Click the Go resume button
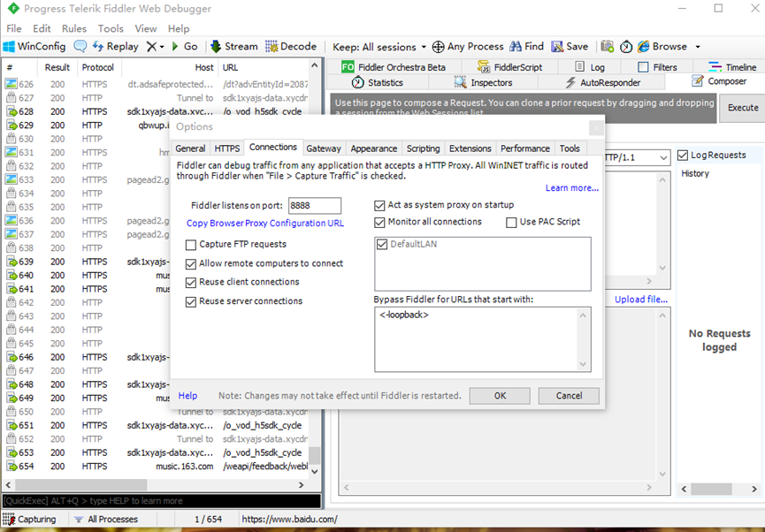Image resolution: width=765 pixels, height=532 pixels. pyautogui.click(x=185, y=46)
